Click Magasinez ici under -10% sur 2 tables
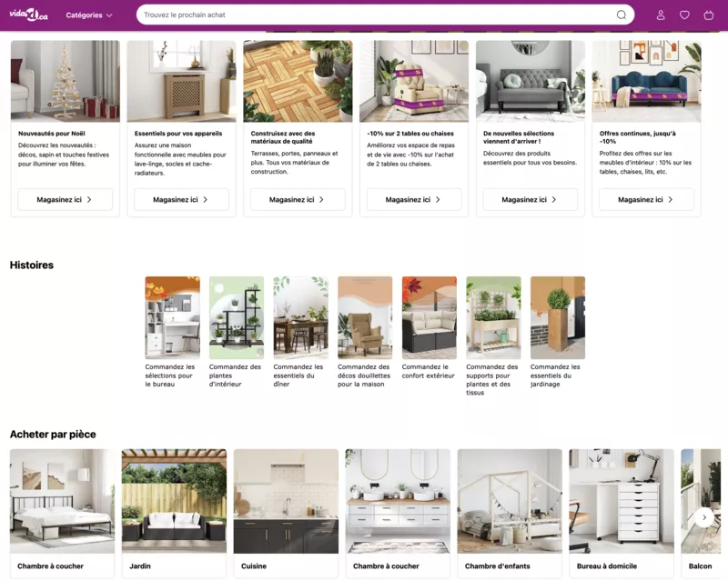 414,199
